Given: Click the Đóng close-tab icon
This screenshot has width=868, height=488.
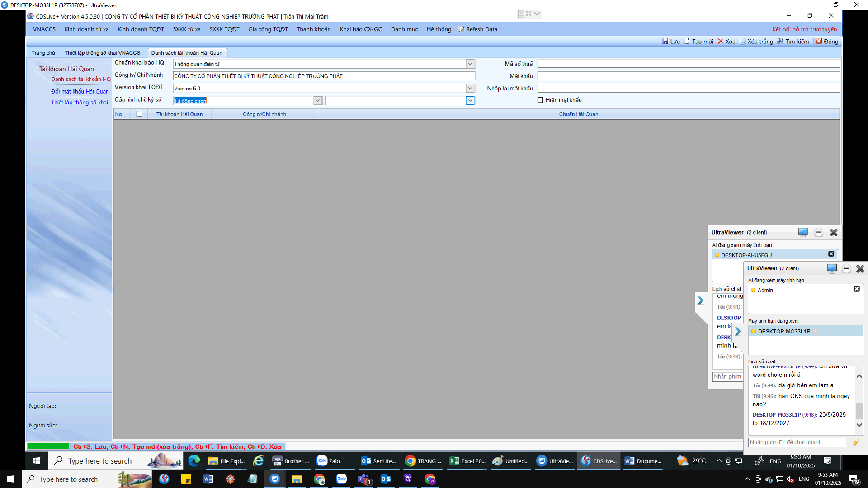Looking at the screenshot, I should pyautogui.click(x=818, y=41).
